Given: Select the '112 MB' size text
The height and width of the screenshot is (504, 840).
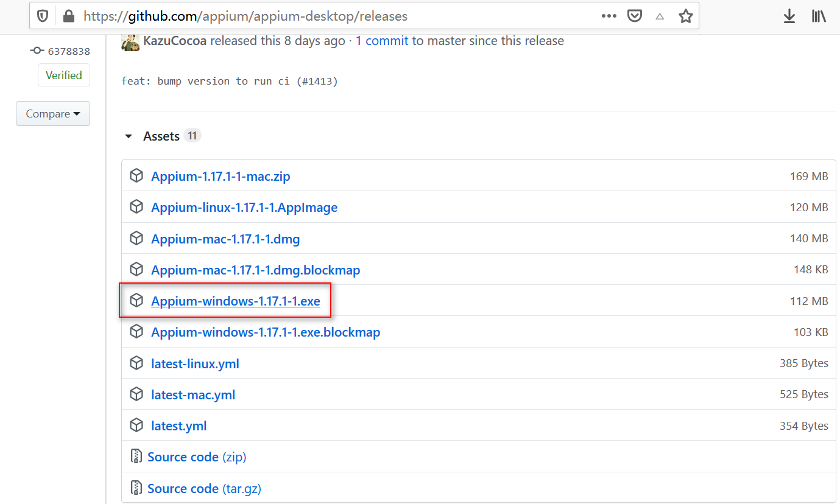Looking at the screenshot, I should pos(809,301).
